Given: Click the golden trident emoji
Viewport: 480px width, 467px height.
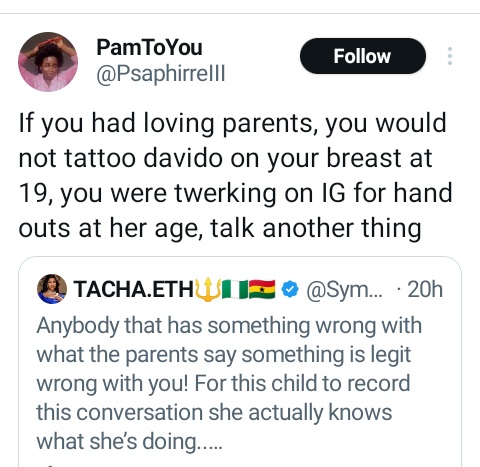Looking at the screenshot, I should (x=208, y=289).
